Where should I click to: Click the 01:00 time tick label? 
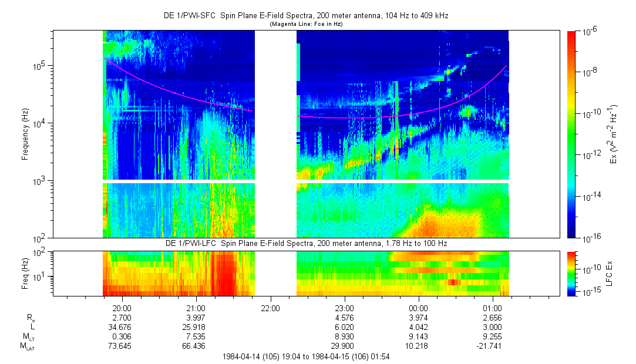492,308
